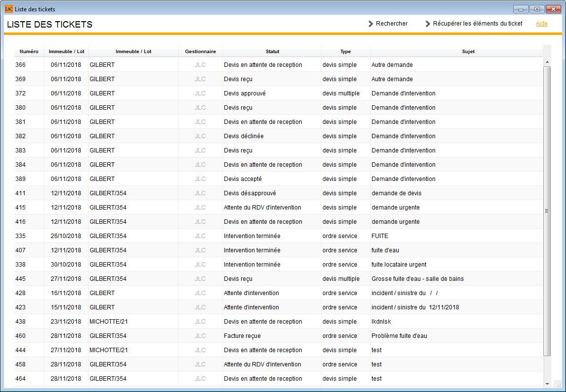Click the date 30/10/2018
This screenshot has height=392, width=566.
tap(65, 264)
